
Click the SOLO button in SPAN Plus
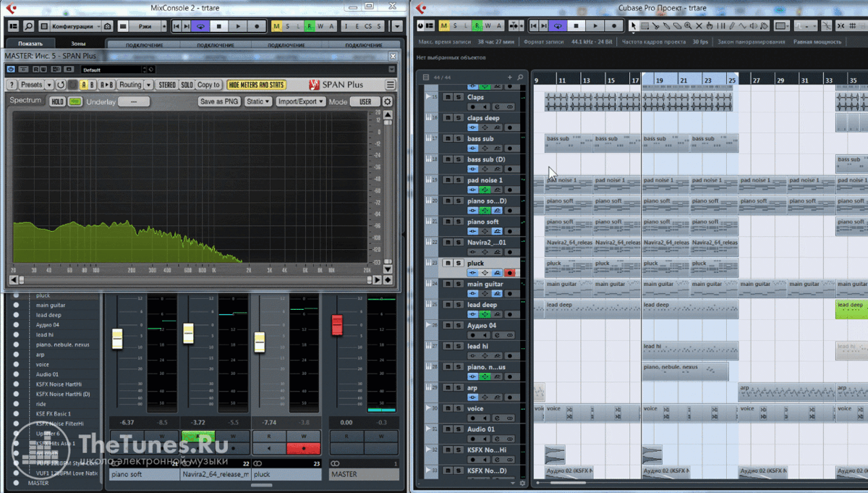coord(187,85)
